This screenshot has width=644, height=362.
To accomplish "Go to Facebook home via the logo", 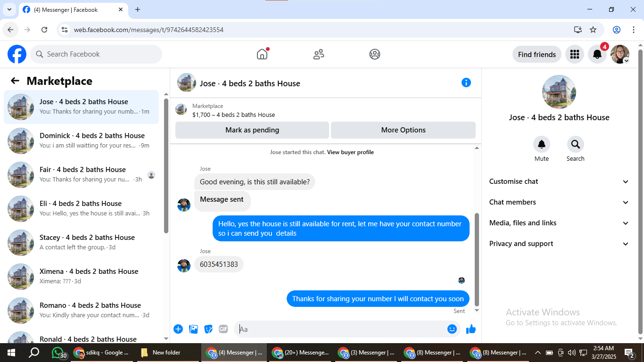I will tap(17, 54).
